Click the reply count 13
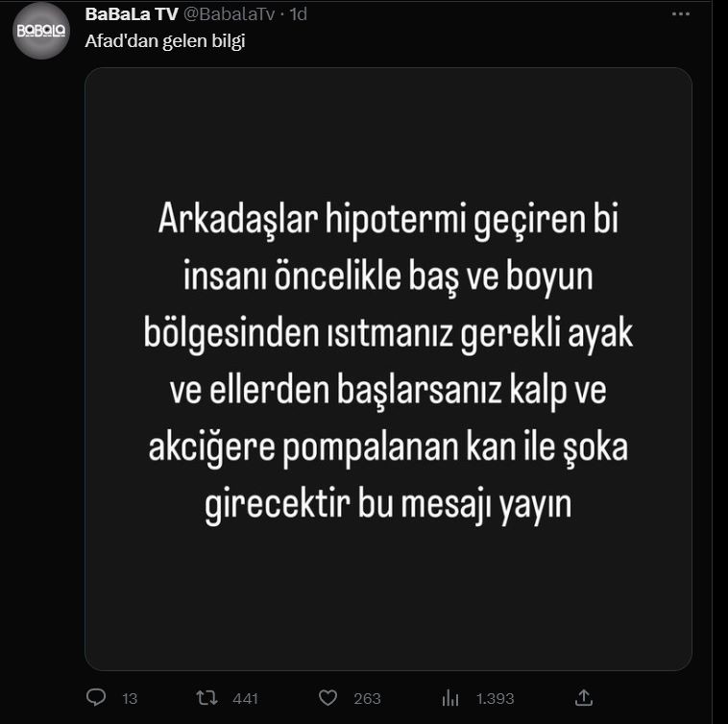This screenshot has height=724, width=728. [x=130, y=699]
